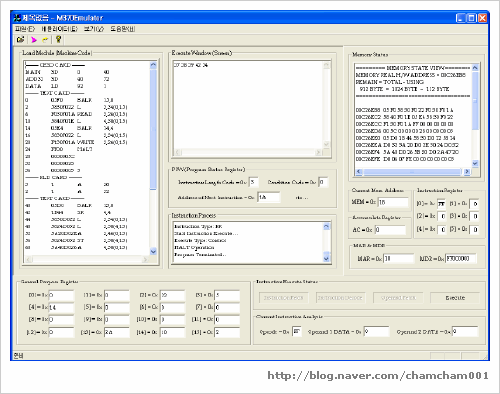Click the Memory Status scroll-down arrow
This screenshot has width=500, height=394.
[x=475, y=163]
